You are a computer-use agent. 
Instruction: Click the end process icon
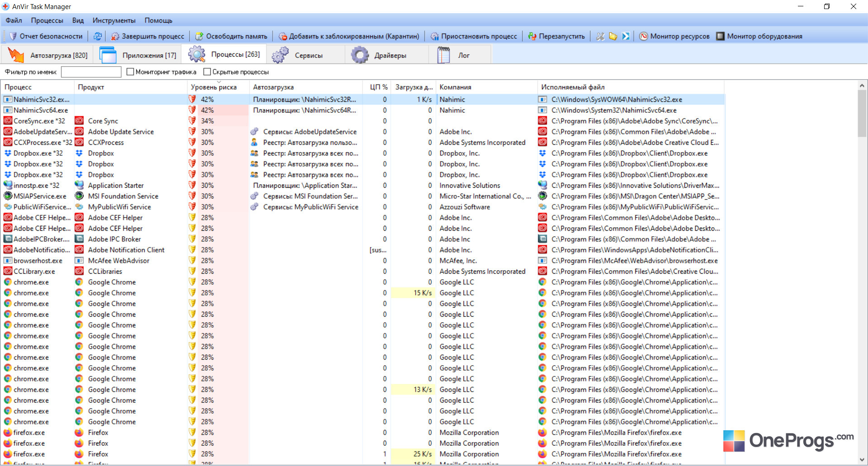pos(115,36)
